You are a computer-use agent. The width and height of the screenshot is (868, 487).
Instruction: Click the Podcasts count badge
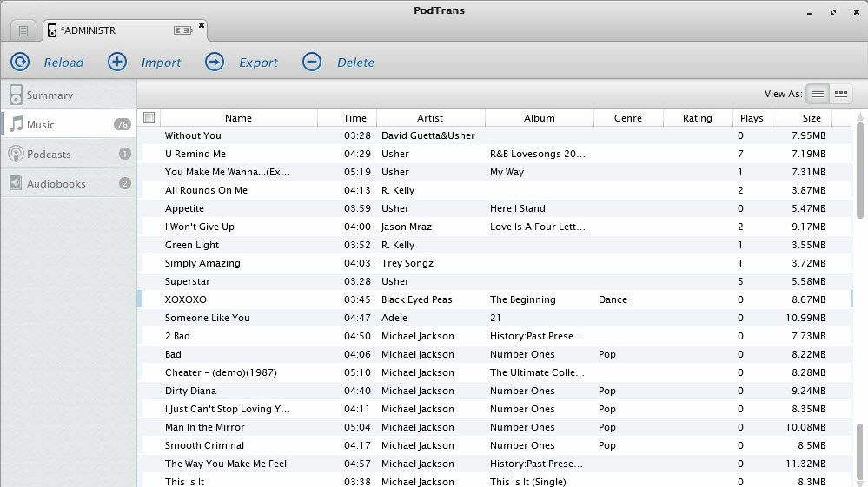[x=125, y=154]
